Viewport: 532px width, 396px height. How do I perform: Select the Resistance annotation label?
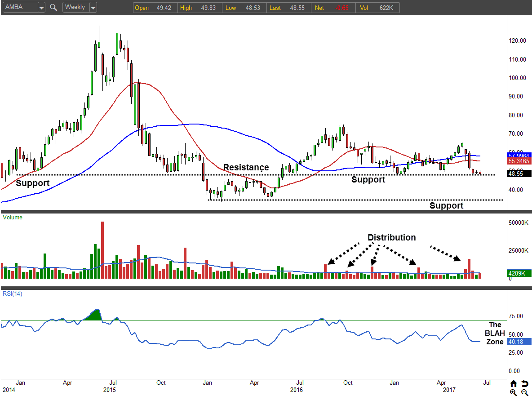click(246, 167)
